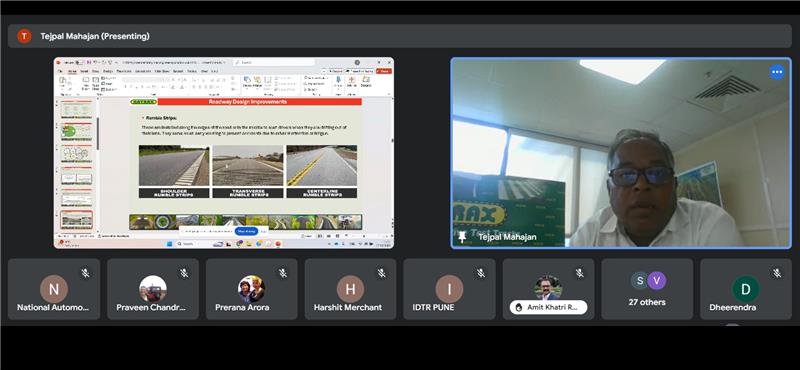Click the blue Stop sharing button
This screenshot has height=370, width=800.
[246, 231]
